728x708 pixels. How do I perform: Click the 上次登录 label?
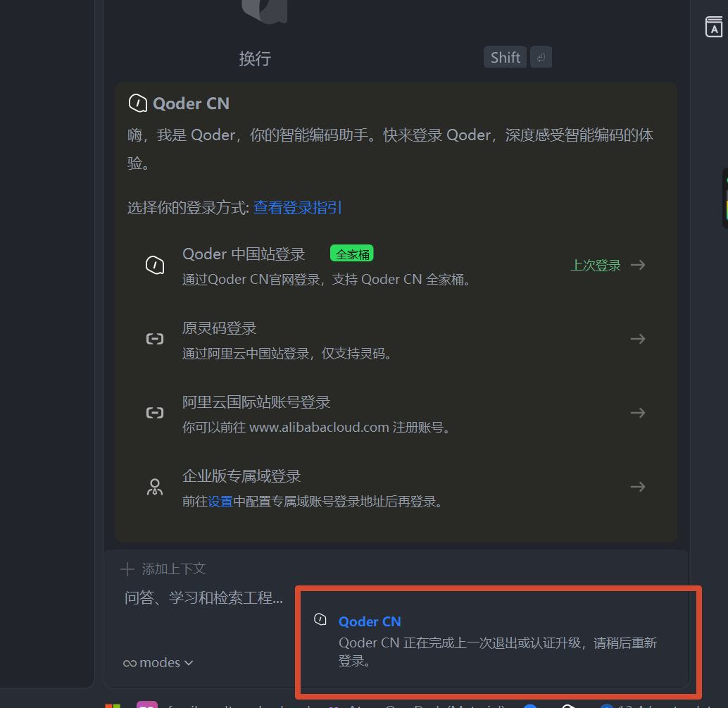click(x=595, y=266)
